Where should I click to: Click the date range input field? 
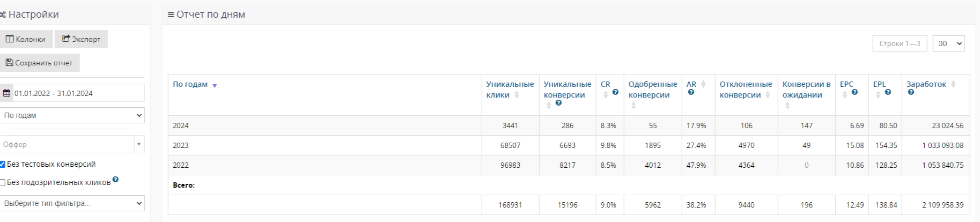78,93
